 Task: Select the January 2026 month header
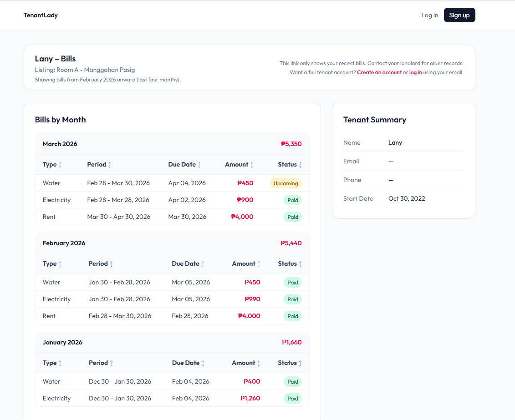click(62, 342)
